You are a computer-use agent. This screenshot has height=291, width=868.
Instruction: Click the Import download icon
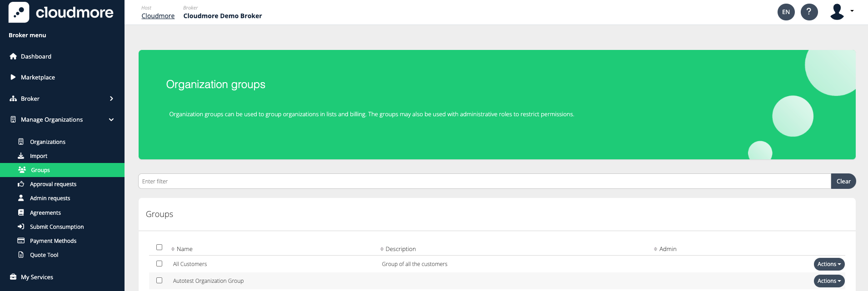pos(21,156)
